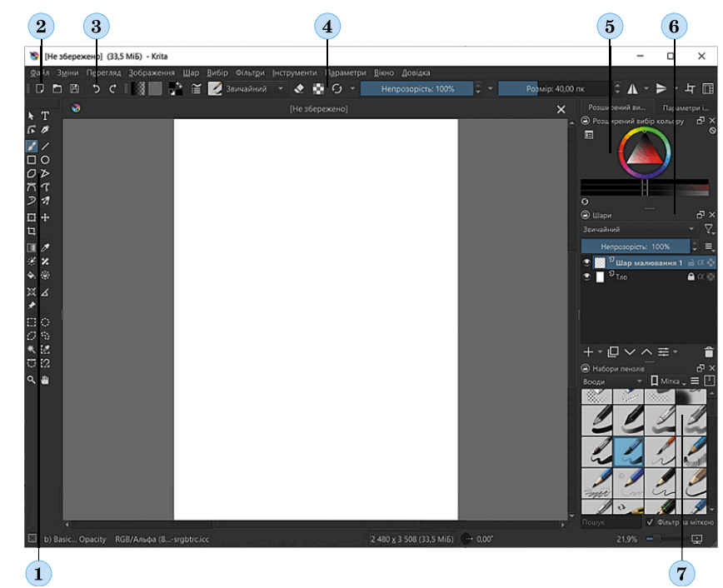Switch to the Параметри і... tab
This screenshot has width=723, height=588.
point(686,108)
